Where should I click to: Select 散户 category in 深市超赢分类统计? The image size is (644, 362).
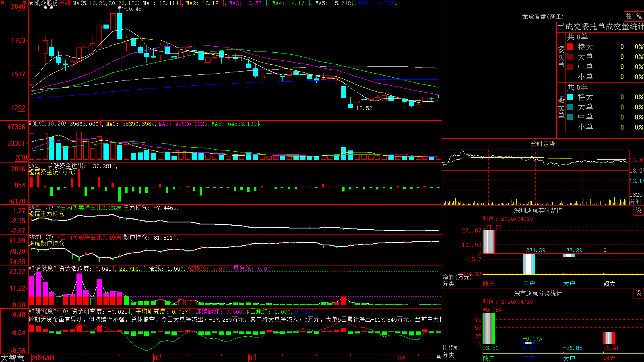pos(489,358)
